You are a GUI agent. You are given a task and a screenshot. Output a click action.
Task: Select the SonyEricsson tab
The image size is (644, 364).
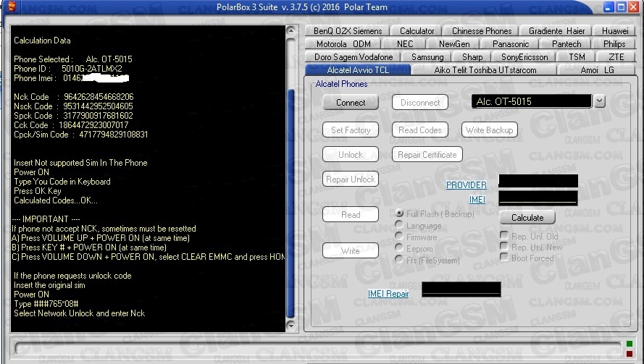click(x=524, y=57)
